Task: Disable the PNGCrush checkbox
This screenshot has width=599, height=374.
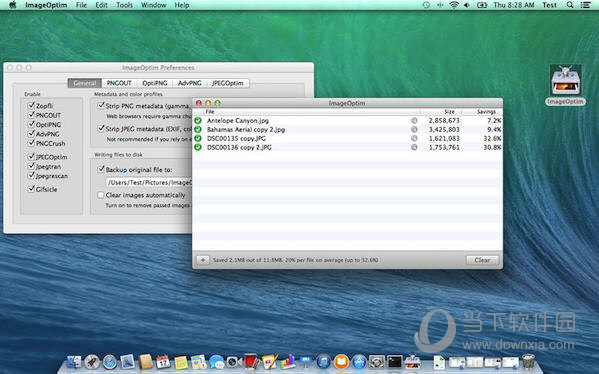Action: (31, 143)
